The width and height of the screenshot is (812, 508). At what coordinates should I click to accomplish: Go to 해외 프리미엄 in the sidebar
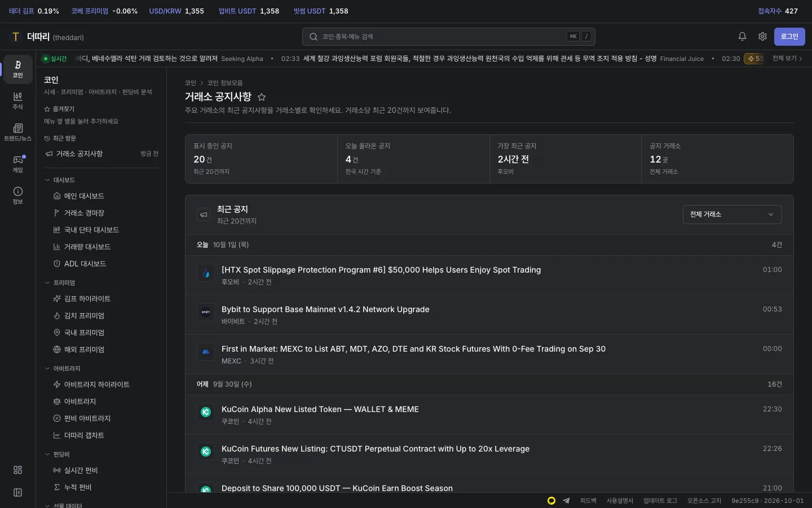click(103, 349)
